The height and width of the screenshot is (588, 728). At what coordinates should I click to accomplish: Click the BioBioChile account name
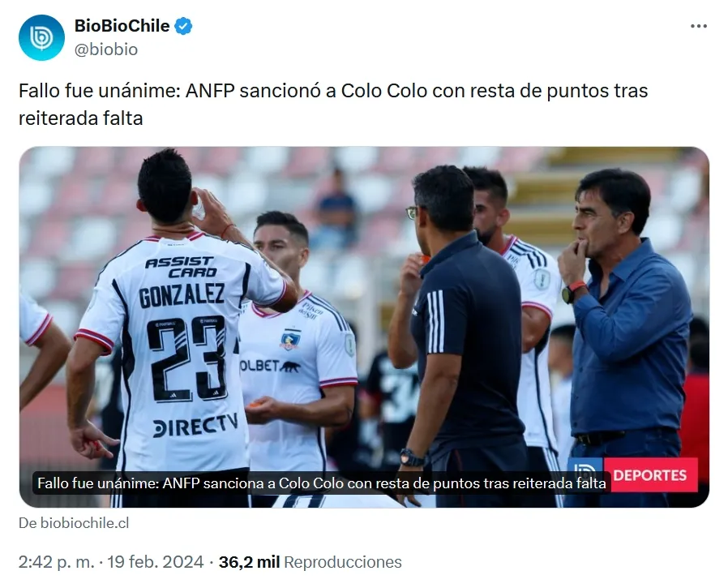122,26
